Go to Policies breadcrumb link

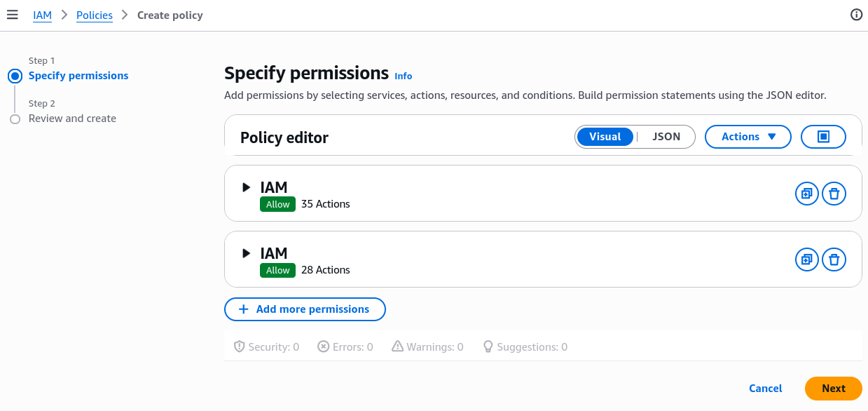click(x=95, y=15)
